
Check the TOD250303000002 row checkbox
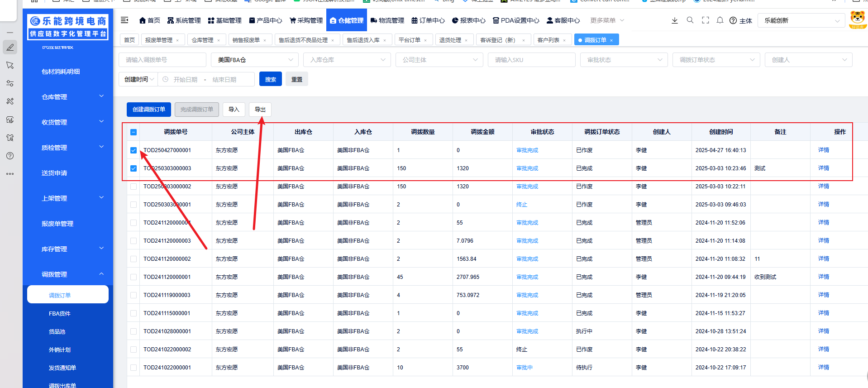134,187
